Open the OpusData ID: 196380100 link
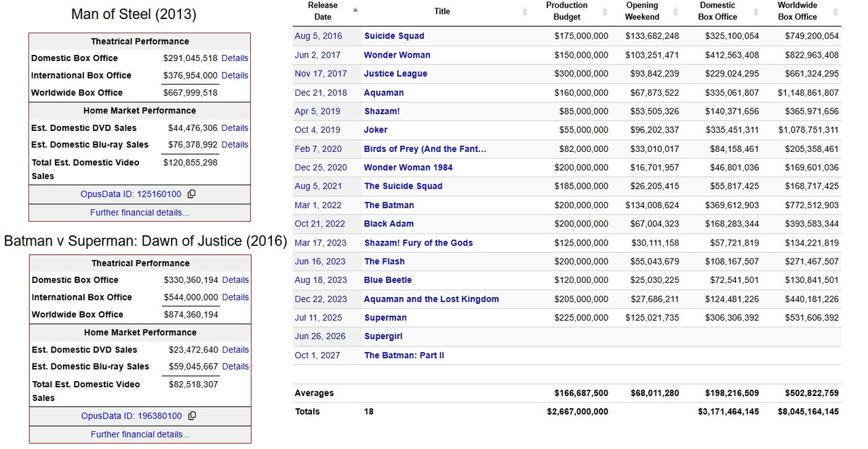This screenshot has height=449, width=868. (132, 416)
